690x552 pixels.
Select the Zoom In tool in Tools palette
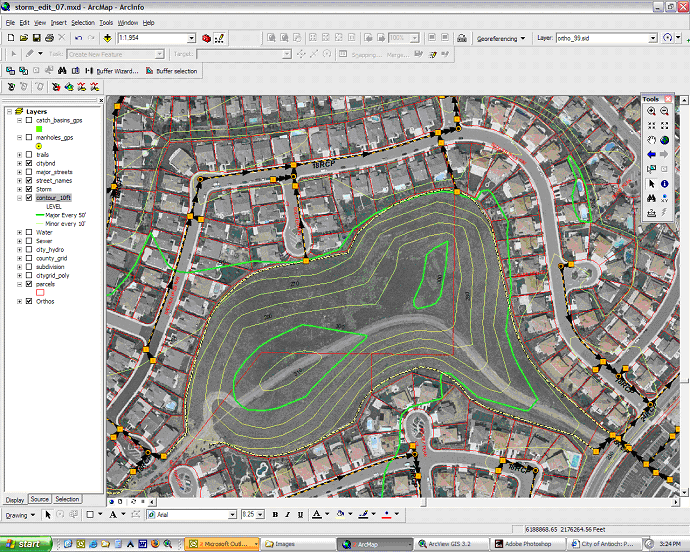tap(651, 111)
